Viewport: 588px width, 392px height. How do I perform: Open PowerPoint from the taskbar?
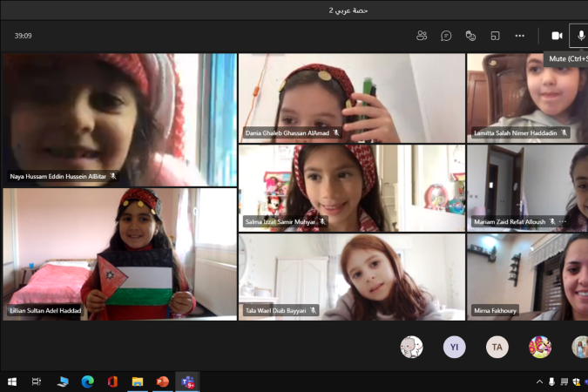click(162, 382)
